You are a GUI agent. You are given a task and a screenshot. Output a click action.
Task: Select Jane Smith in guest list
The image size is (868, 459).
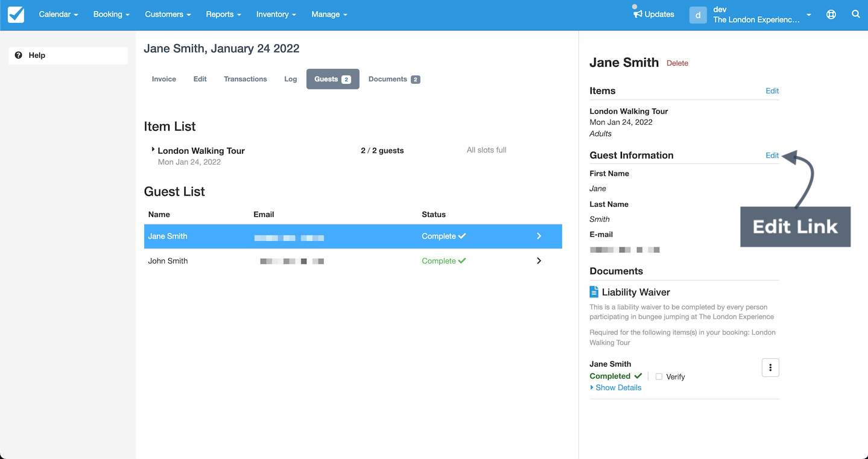click(353, 236)
